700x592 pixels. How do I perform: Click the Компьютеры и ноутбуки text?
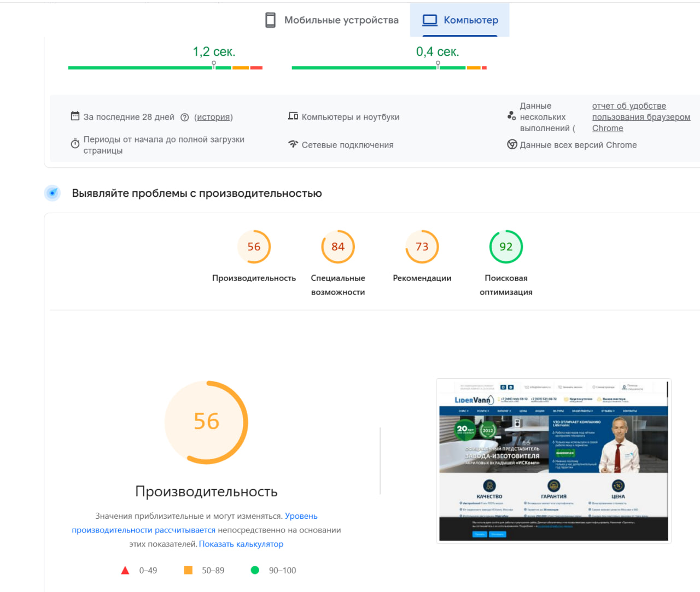coord(351,117)
